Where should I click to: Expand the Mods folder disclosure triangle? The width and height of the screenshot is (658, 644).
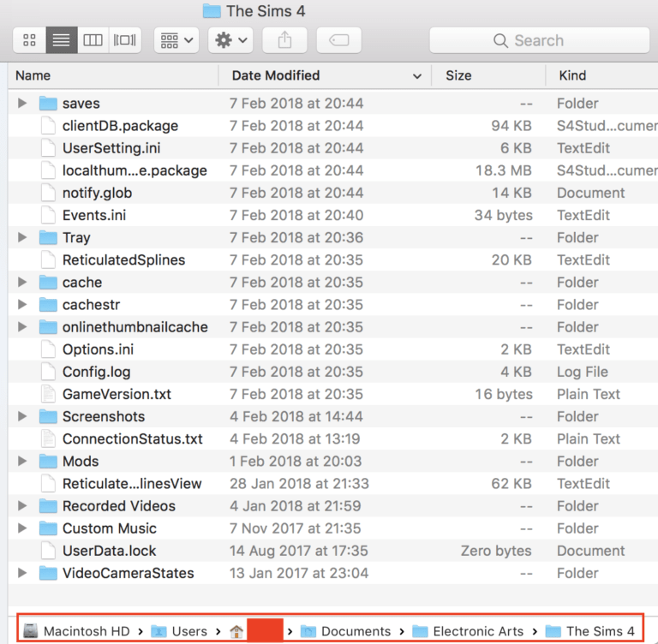[22, 462]
